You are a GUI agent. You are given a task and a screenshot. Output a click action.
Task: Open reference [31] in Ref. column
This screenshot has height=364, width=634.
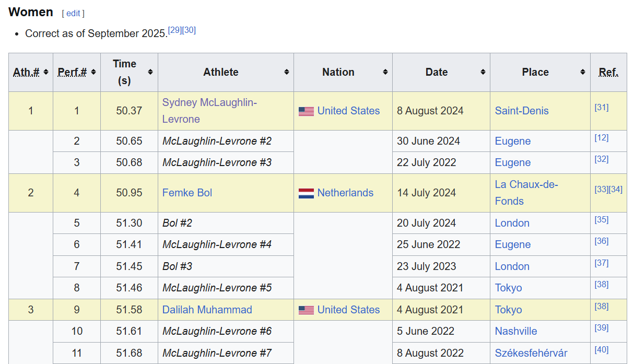601,107
